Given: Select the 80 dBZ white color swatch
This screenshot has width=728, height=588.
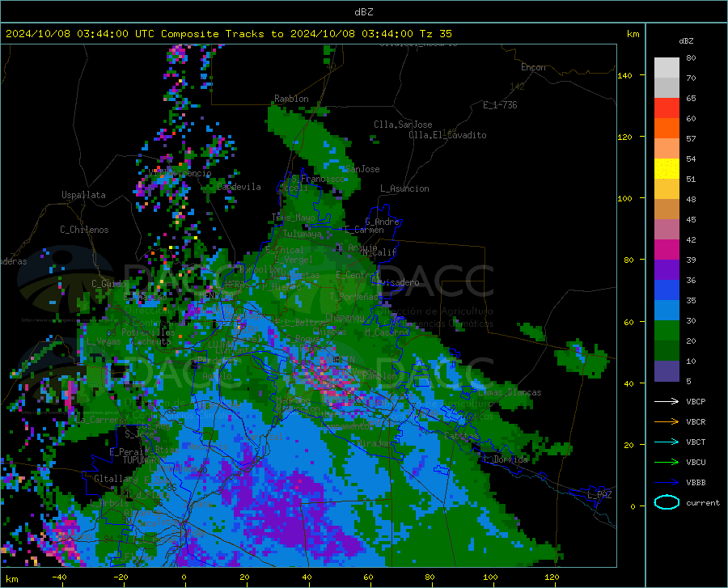Looking at the screenshot, I should click(667, 68).
